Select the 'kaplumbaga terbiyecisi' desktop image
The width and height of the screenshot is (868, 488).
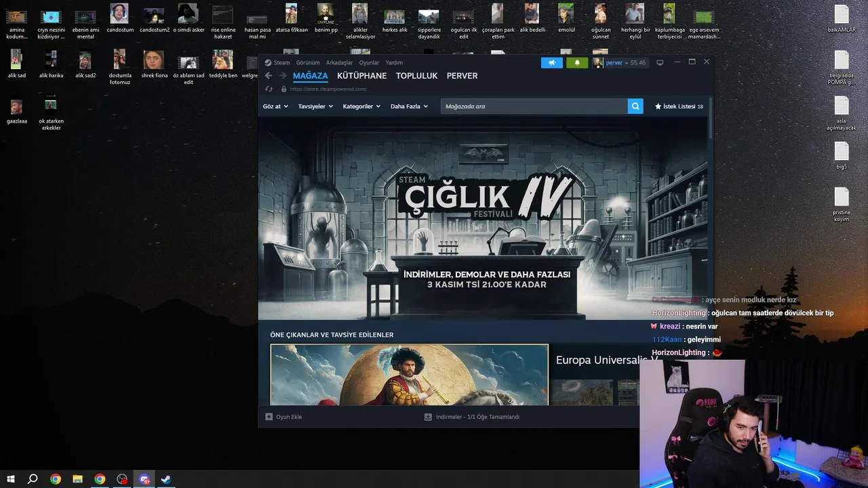pyautogui.click(x=669, y=22)
